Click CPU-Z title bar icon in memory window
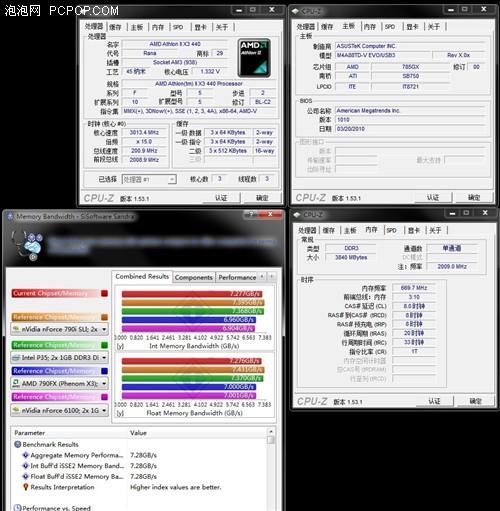500x511 pixels. [296, 215]
